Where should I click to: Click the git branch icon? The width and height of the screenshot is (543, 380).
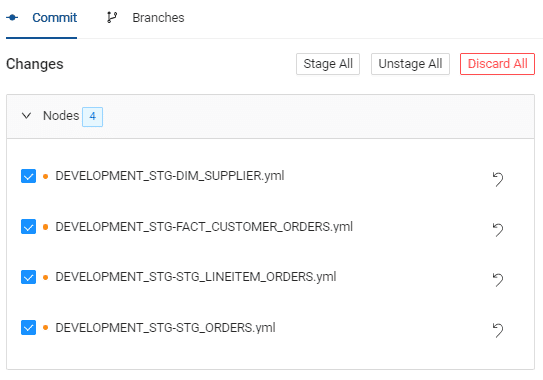112,17
